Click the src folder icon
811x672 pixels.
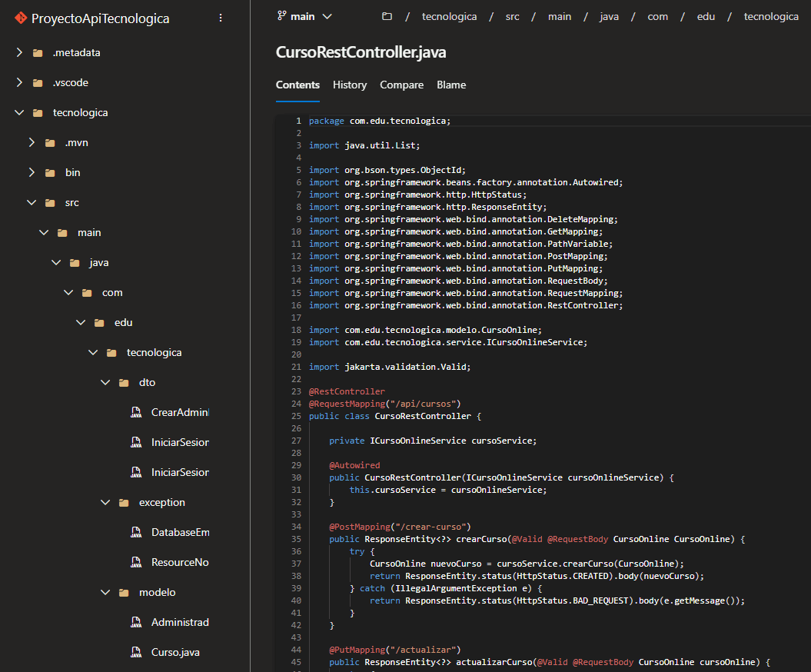(50, 203)
